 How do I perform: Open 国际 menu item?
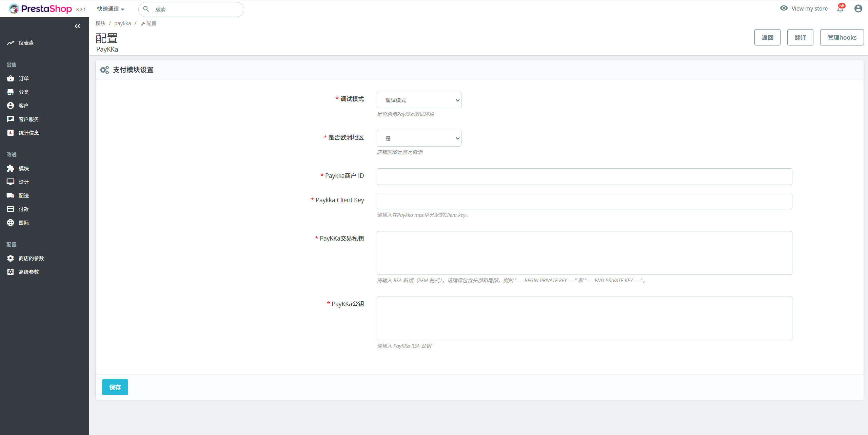coord(24,223)
